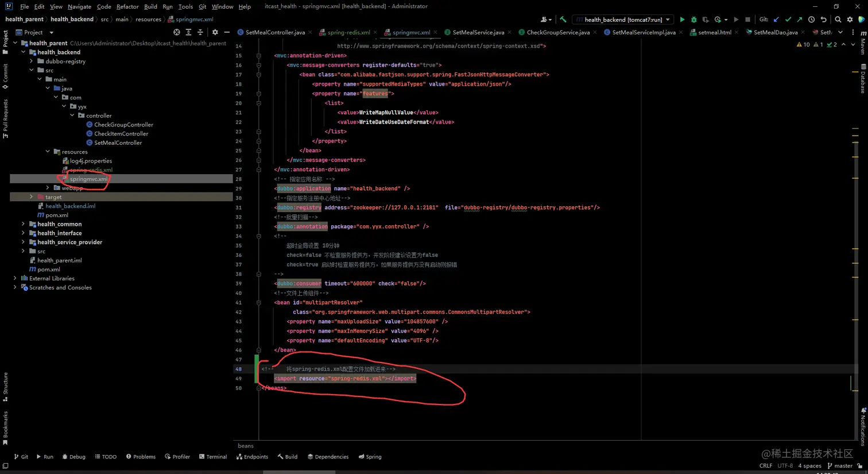Open the Dependencies tool window
The width and height of the screenshot is (868, 474).
328,457
